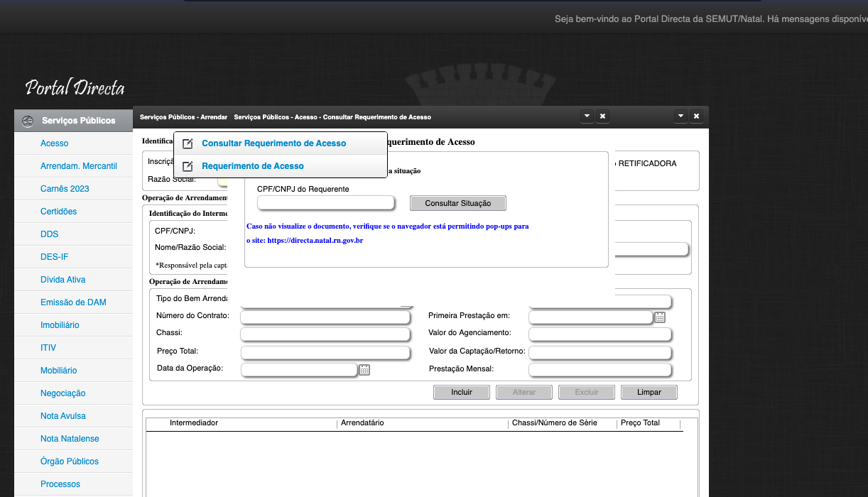868x497 pixels.
Task: Click the directa.natal.rn.gov.br site address text
Action: pos(315,241)
